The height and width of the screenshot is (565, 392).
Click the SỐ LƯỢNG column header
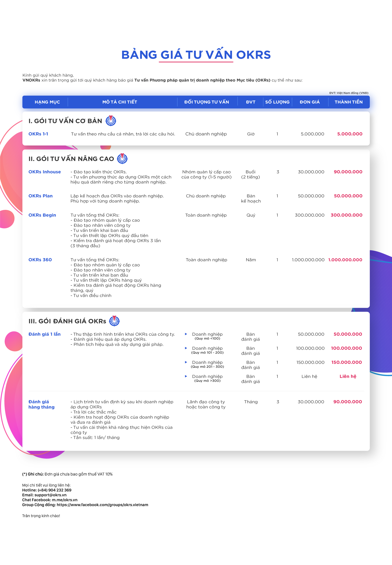[x=277, y=102]
